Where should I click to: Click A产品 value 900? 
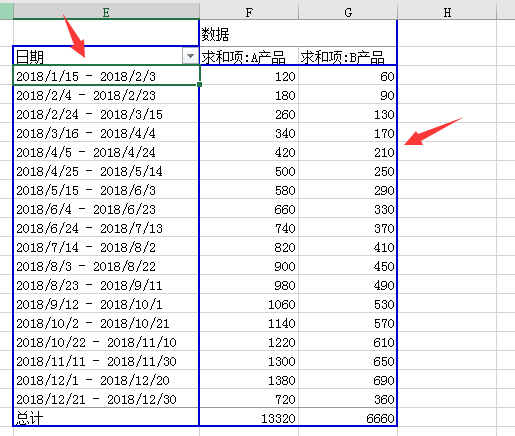pyautogui.click(x=249, y=265)
